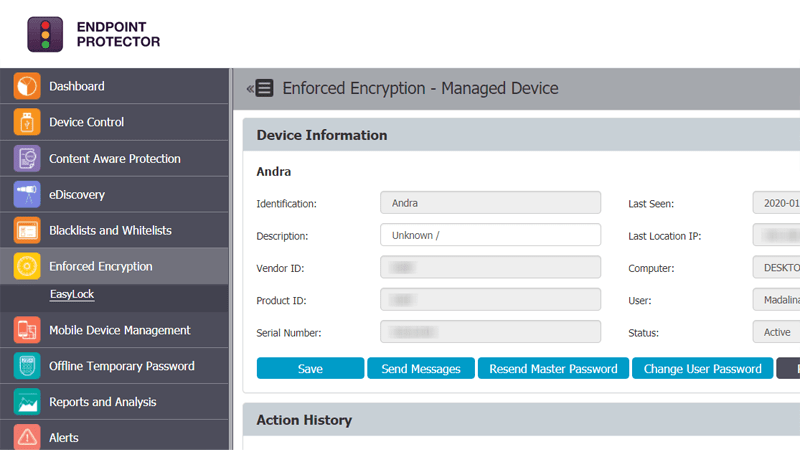This screenshot has height=450, width=800.
Task: Select Enforced Encryption menu item
Action: 114,266
